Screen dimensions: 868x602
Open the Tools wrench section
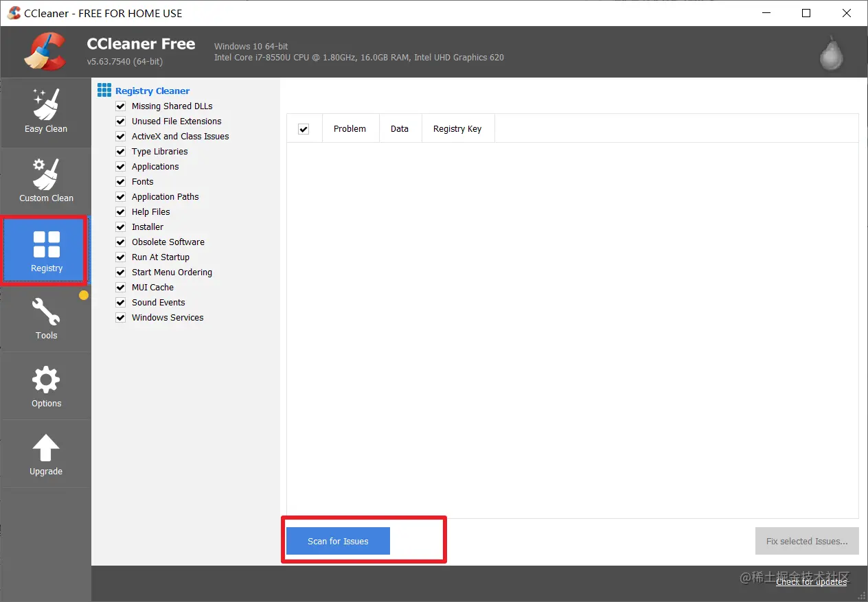coord(46,319)
